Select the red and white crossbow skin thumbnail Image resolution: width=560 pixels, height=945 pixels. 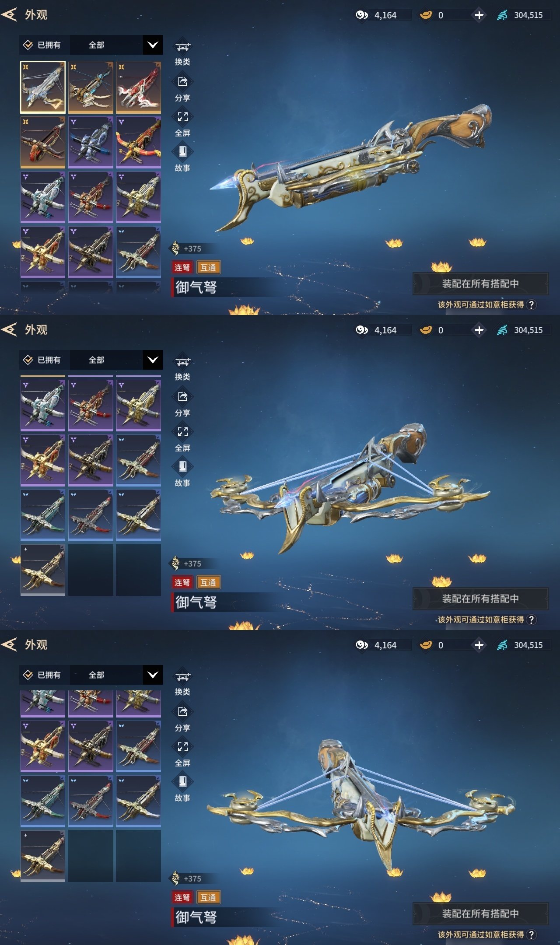[138, 87]
